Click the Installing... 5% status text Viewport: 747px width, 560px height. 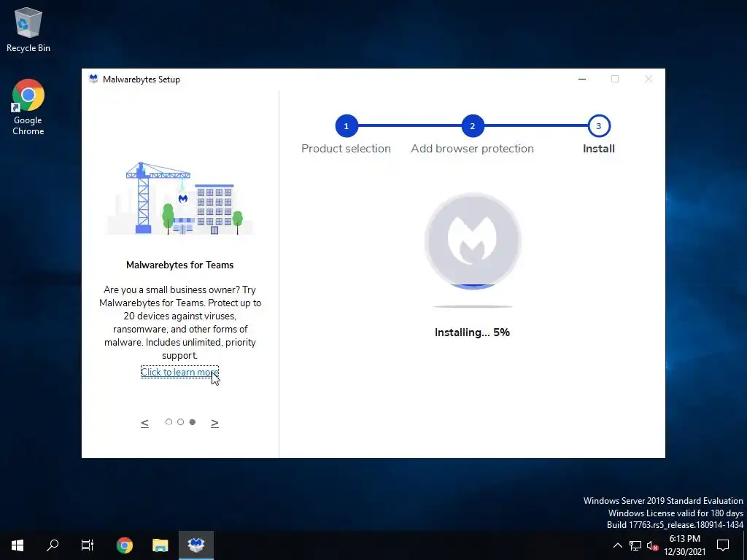(472, 332)
